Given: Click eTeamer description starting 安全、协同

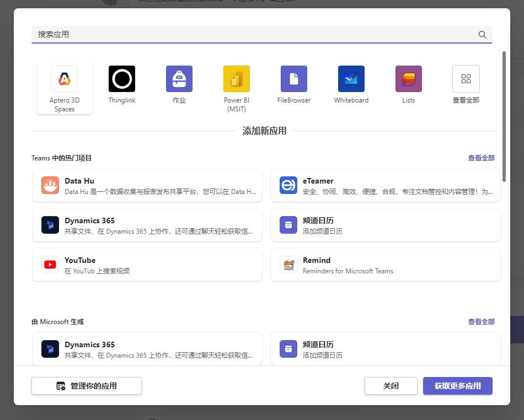Looking at the screenshot, I should click(x=398, y=192).
